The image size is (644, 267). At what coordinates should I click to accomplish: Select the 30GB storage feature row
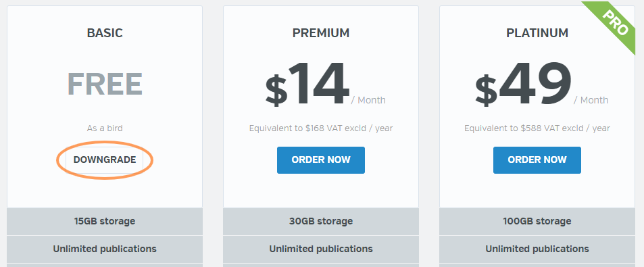tap(321, 222)
